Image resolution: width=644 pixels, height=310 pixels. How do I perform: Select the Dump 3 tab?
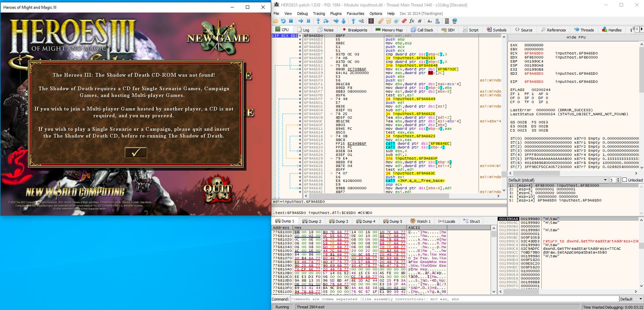coord(339,221)
